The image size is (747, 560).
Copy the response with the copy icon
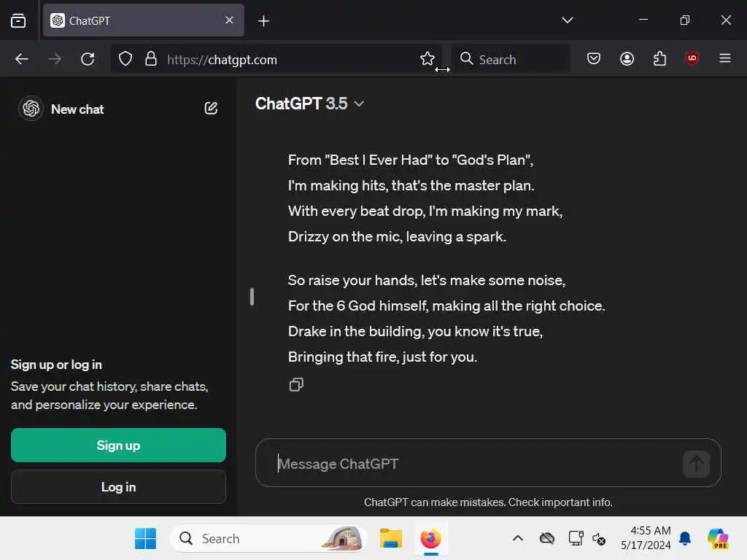click(296, 384)
